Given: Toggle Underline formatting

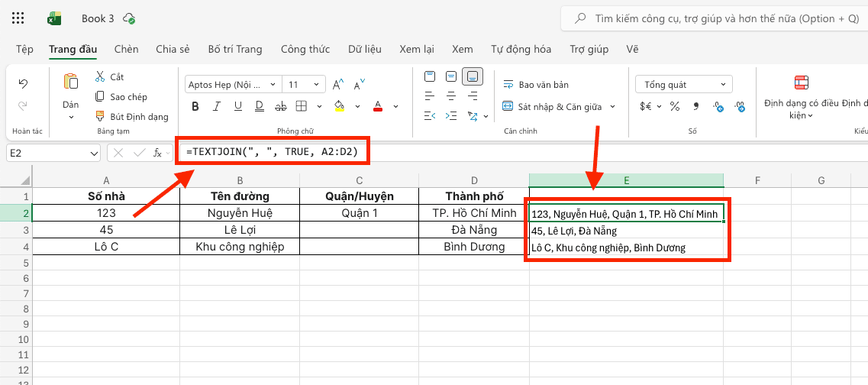Looking at the screenshot, I should [238, 106].
